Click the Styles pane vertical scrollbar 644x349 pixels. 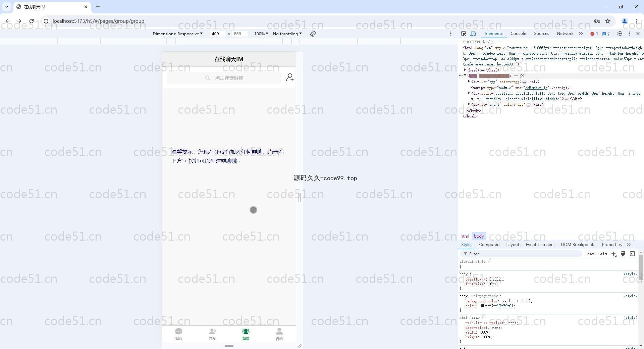pos(641,267)
